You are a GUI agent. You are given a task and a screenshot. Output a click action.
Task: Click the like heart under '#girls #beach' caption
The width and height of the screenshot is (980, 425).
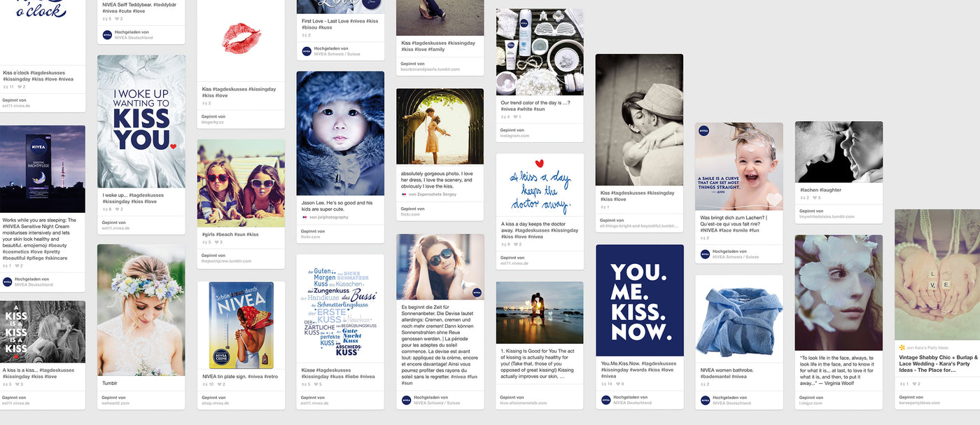[x=216, y=242]
